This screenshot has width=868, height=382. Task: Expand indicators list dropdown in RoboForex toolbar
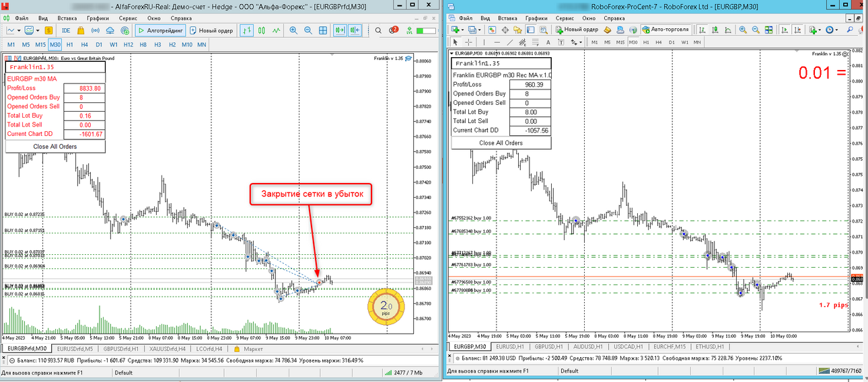pyautogui.click(x=820, y=30)
